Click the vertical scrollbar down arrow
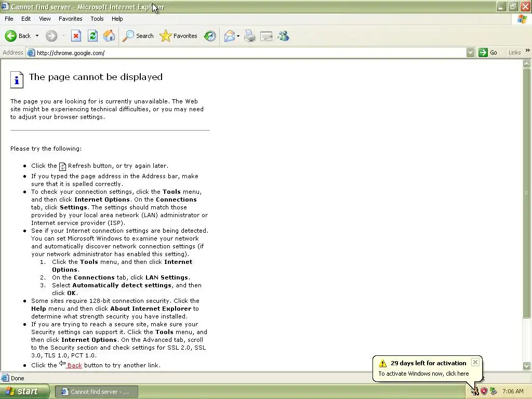The width and height of the screenshot is (532, 399). click(x=527, y=366)
